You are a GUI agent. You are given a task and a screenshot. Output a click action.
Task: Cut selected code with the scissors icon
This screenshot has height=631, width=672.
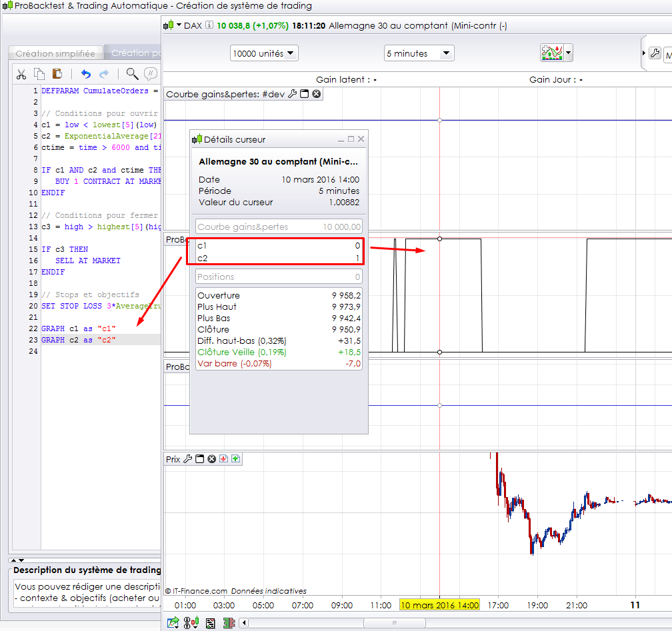(x=21, y=74)
